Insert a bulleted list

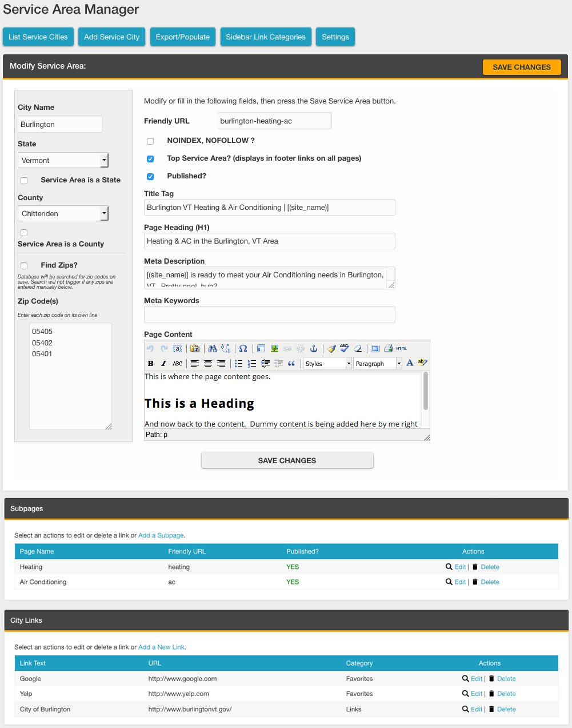click(238, 364)
